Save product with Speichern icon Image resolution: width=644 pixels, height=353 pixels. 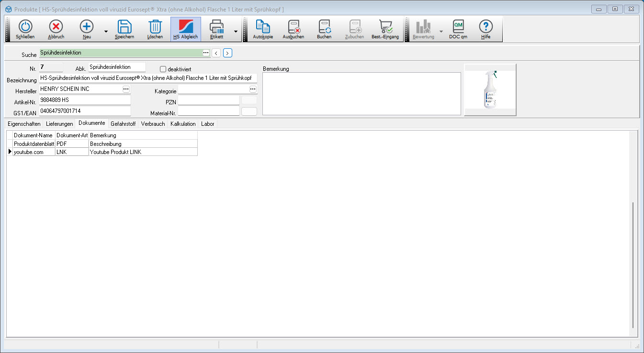pyautogui.click(x=124, y=27)
